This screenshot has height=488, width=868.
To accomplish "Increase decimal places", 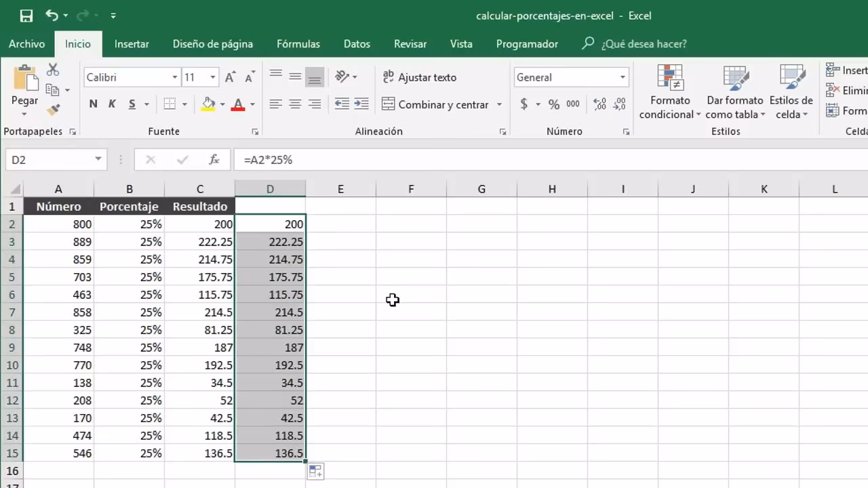I will (597, 104).
